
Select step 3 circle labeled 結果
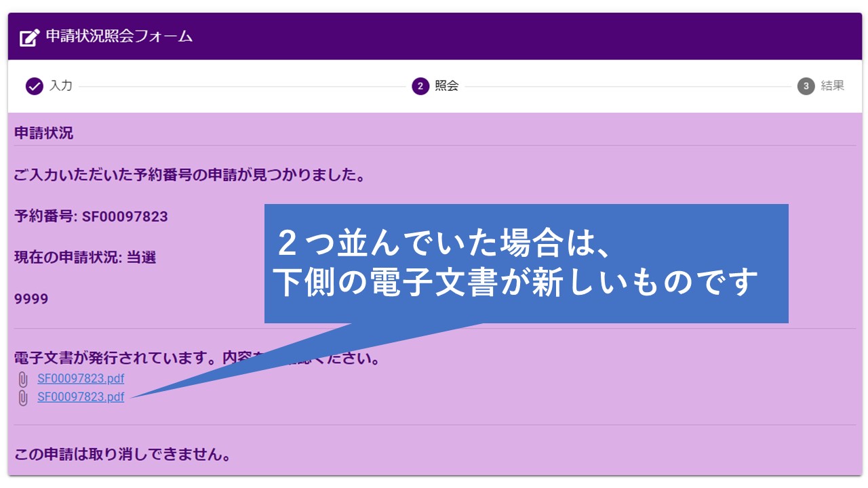coord(806,87)
